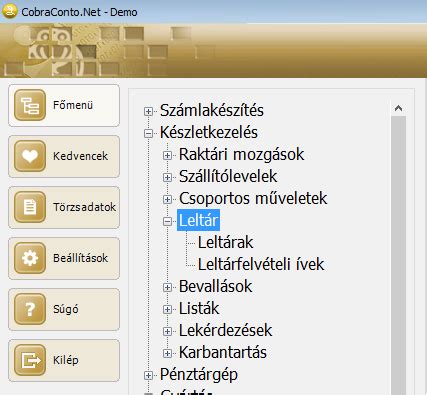427x395 pixels.
Task: Click the Beállítások label text
Action: click(80, 258)
